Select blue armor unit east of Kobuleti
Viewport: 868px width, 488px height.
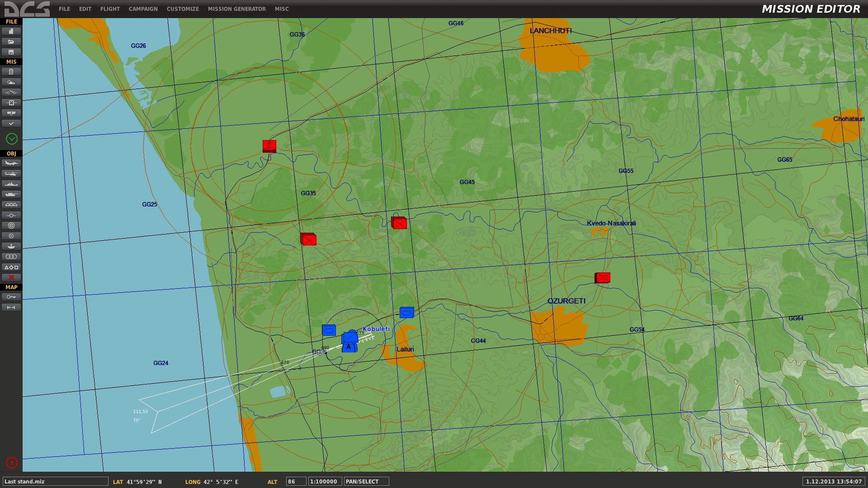[x=406, y=312]
